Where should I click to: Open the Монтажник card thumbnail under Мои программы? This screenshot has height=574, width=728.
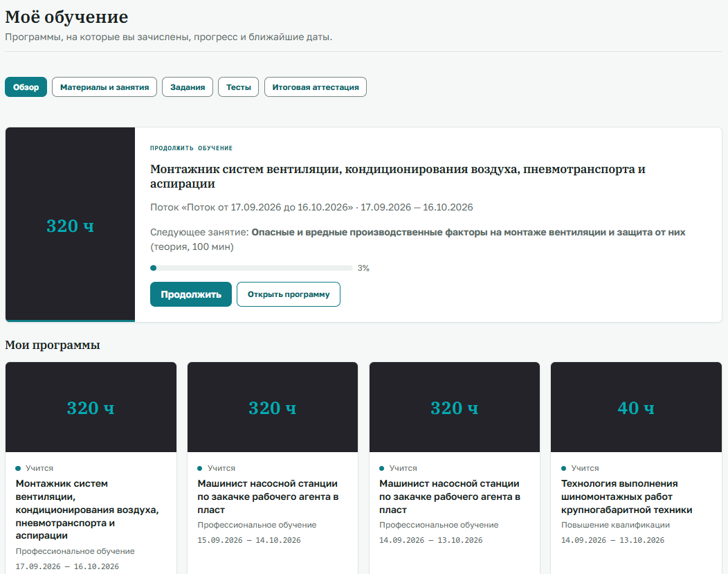[91, 407]
